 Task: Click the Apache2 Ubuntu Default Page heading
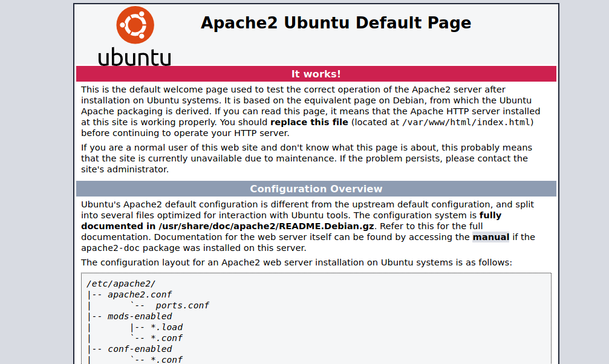[x=336, y=22]
